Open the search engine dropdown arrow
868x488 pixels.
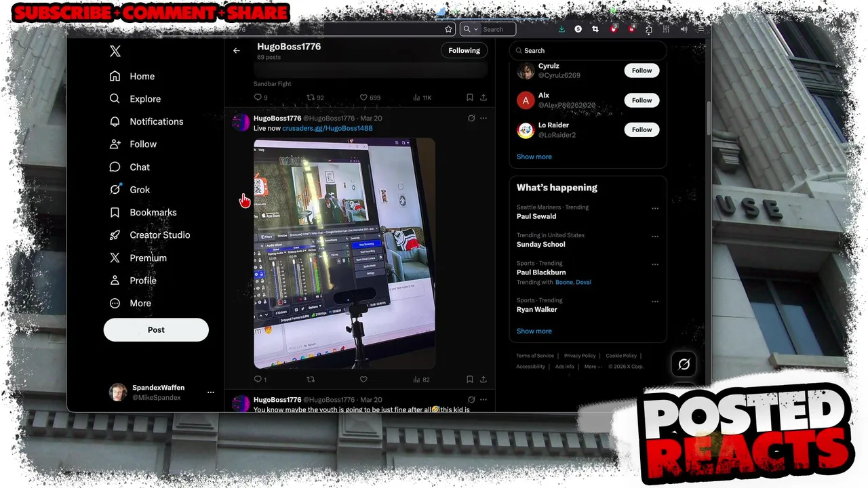click(476, 29)
